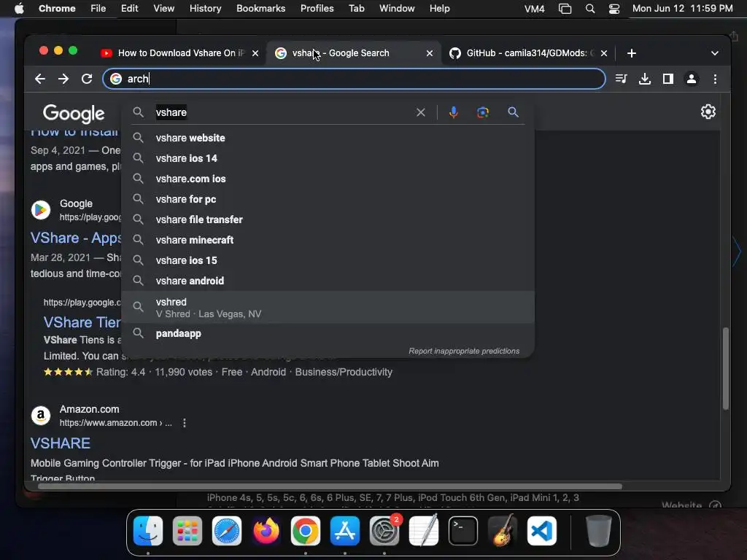This screenshot has height=560, width=747.
Task: Choose the pandaapp suggestion
Action: pos(328,334)
